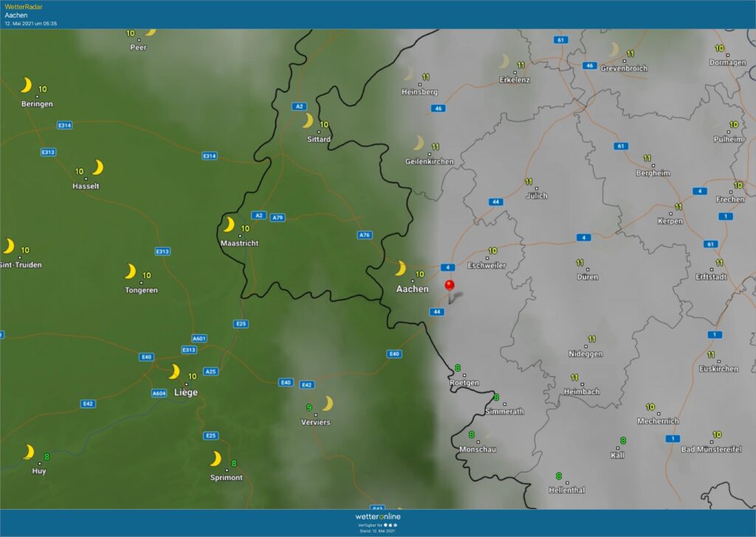This screenshot has height=537, width=756.
Task: Select the Jülich town label
Action: 537,195
